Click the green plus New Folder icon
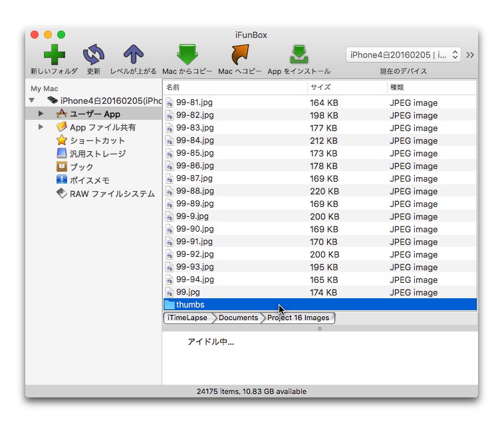 pos(55,55)
